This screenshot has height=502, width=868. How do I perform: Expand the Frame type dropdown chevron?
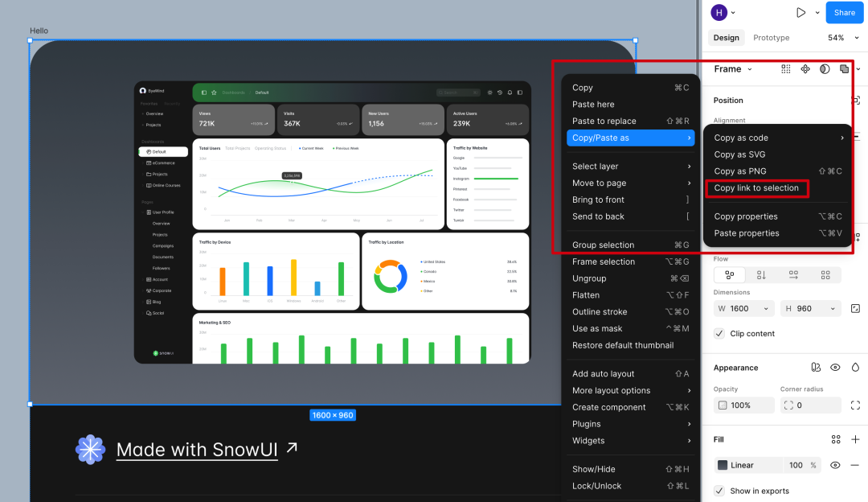pyautogui.click(x=750, y=69)
